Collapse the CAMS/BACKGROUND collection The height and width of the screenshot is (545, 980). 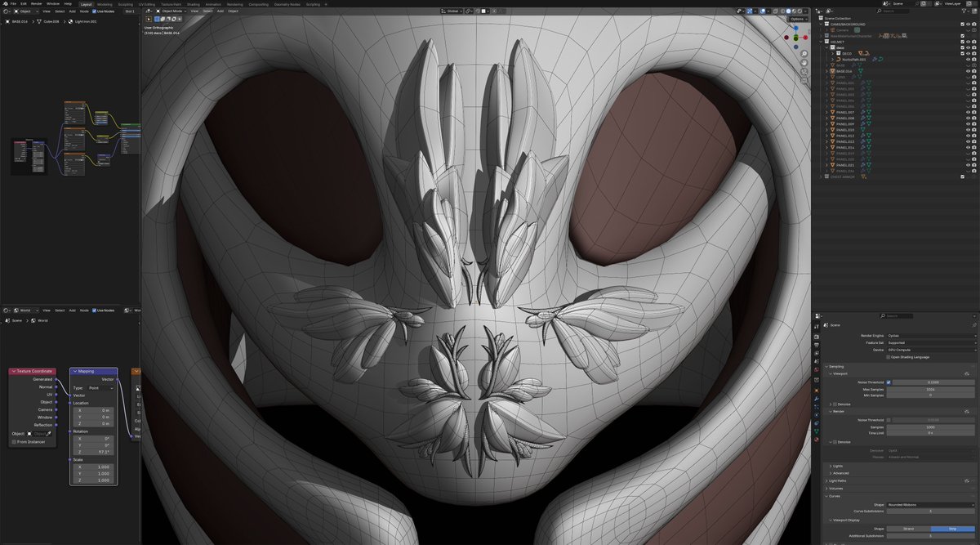pos(822,24)
